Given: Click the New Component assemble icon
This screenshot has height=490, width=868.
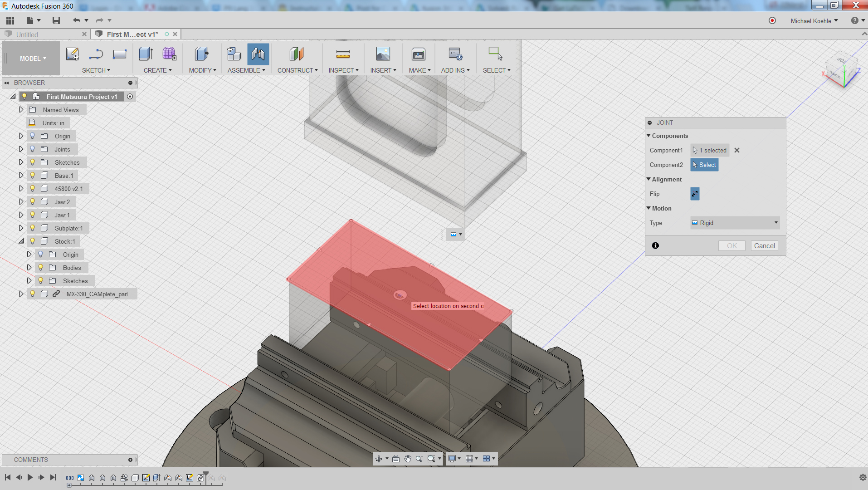Looking at the screenshot, I should tap(234, 54).
